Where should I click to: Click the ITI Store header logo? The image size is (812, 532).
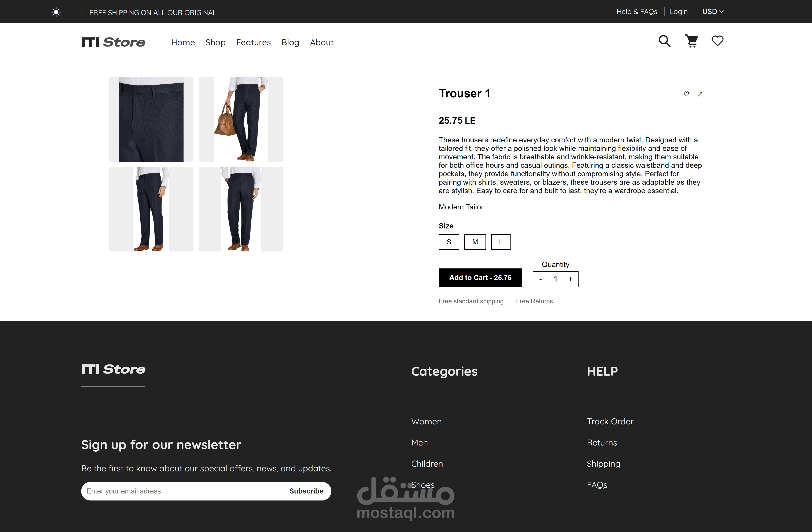pyautogui.click(x=113, y=42)
